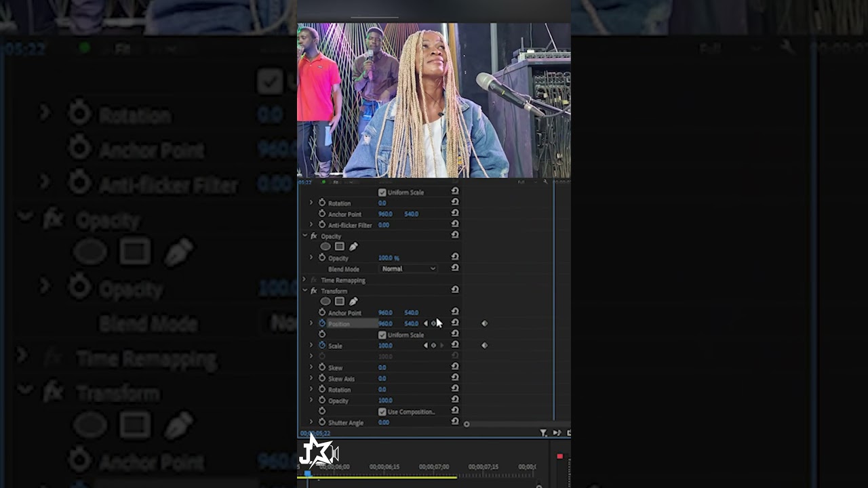Select pen mask tool under Opacity effect
This screenshot has height=488, width=868.
(353, 247)
